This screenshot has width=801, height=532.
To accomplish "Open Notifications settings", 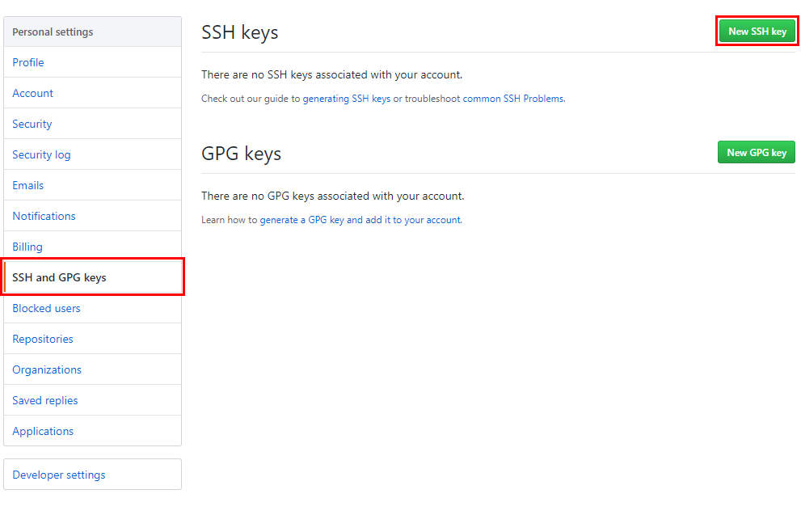I will (x=43, y=216).
